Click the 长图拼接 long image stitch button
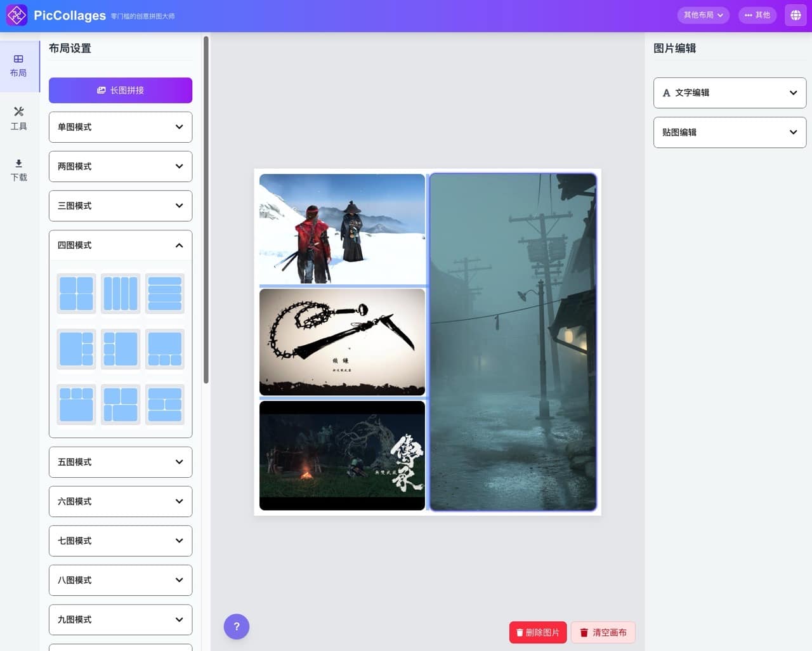Screen dimensions: 812x651 coord(120,90)
